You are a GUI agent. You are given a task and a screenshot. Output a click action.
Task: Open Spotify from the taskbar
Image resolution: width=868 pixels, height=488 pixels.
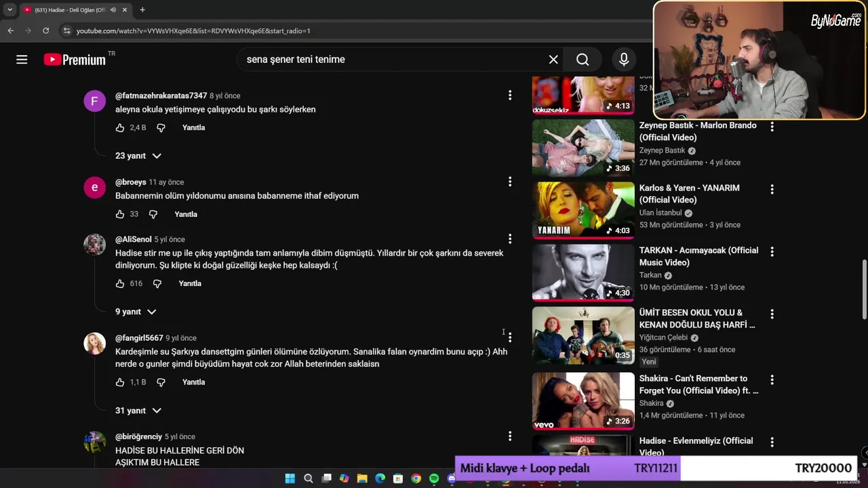click(434, 479)
